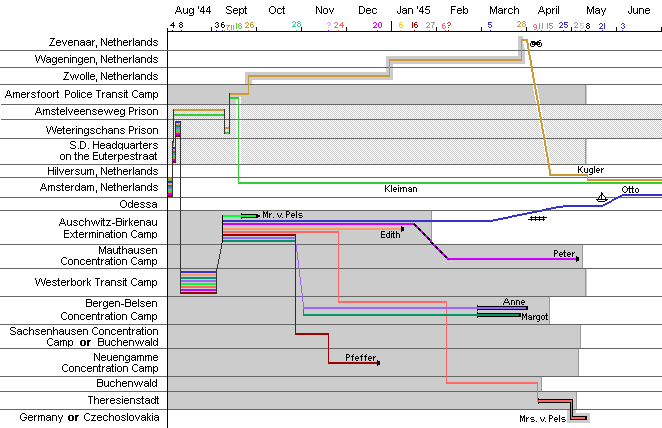Click the arrow marker next to Edith
662x428 pixels.
(402, 229)
